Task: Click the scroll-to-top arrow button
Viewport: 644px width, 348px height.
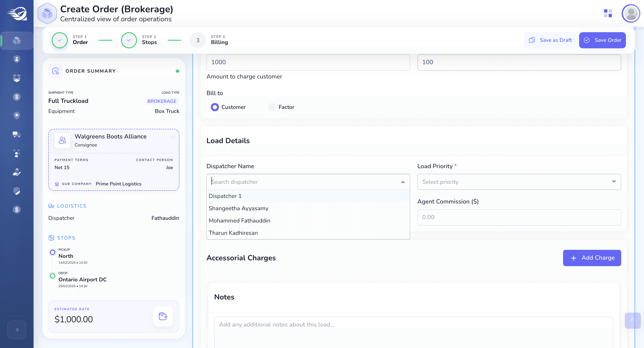Action: pyautogui.click(x=633, y=320)
